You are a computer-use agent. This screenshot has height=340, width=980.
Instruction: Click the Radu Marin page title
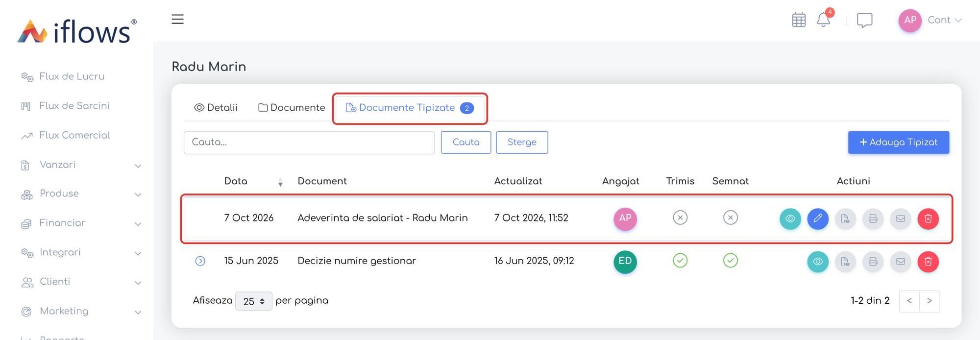point(209,67)
